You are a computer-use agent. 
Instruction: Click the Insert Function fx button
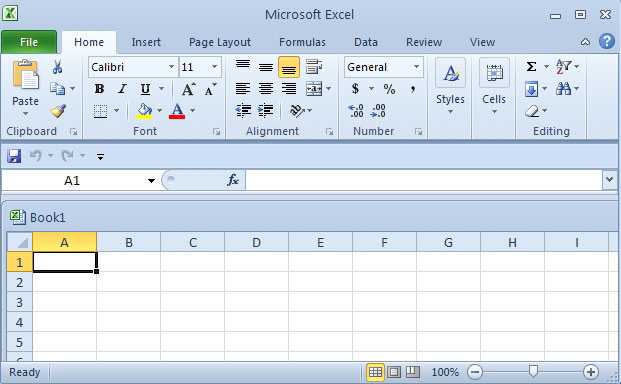[x=232, y=180]
